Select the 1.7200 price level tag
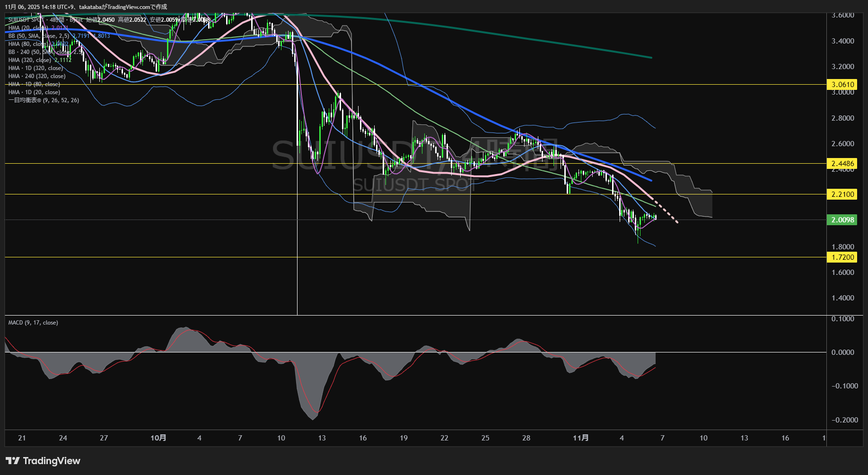 [x=842, y=257]
